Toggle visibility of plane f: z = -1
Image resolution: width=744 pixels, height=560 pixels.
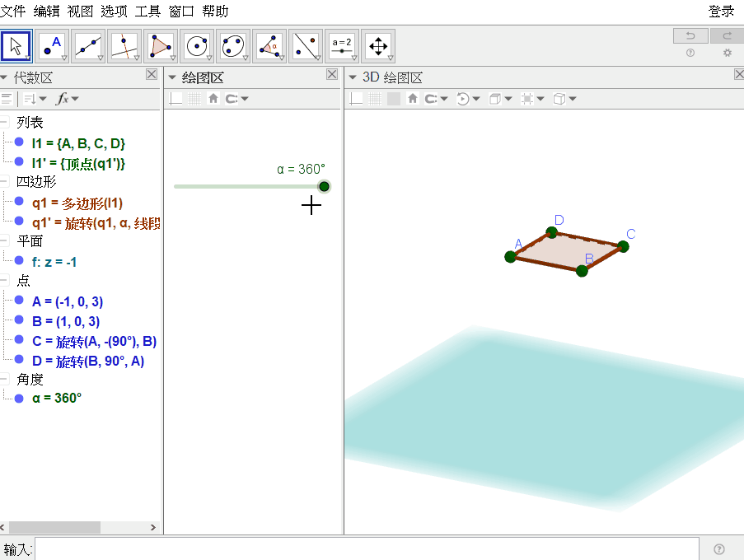point(19,260)
